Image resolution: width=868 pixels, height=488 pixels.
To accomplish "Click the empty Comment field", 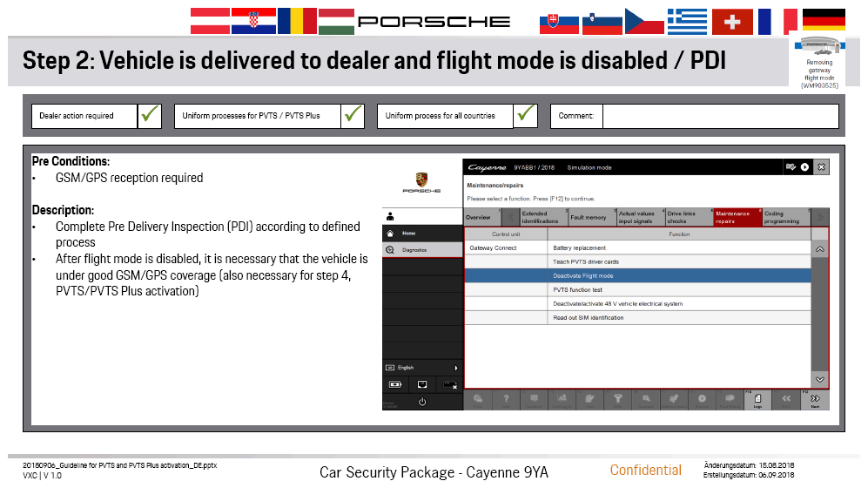I will 720,116.
